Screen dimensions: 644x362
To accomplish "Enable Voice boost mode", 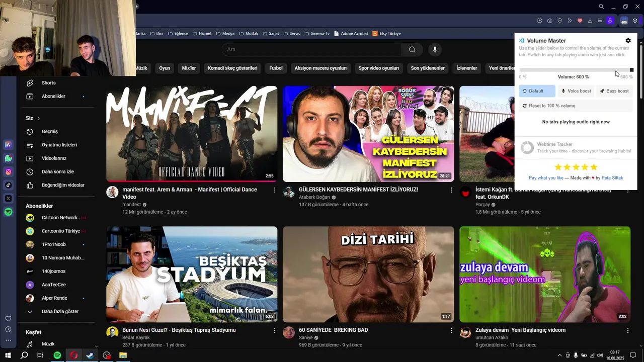I will (576, 91).
